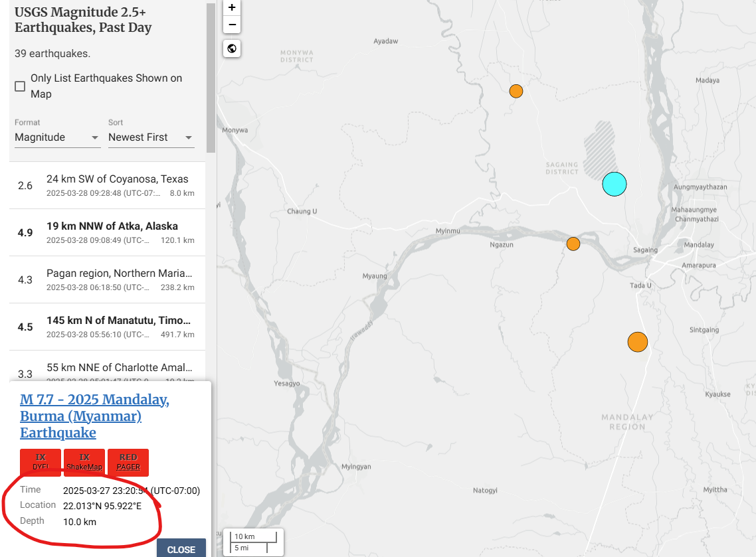Click the Monywa town label on map
The width and height of the screenshot is (756, 557).
pyautogui.click(x=235, y=130)
